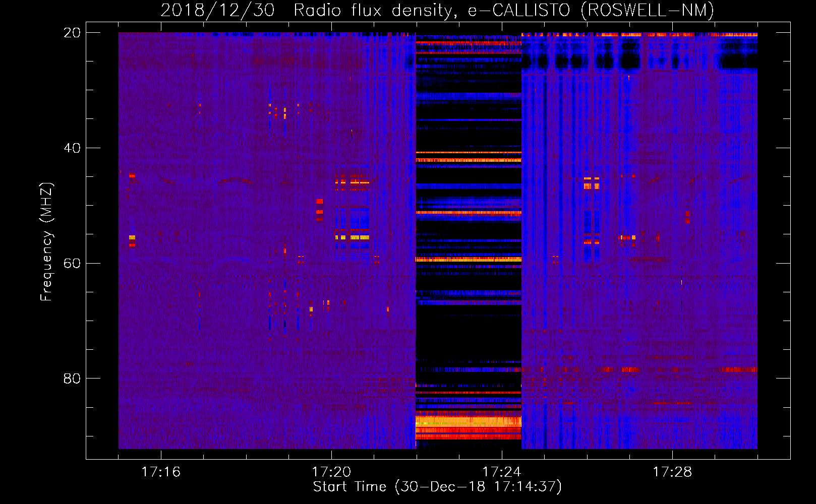Image resolution: width=816 pixels, height=504 pixels.
Task: Click the bright yellow band near the bottom of the spectrogram
Action: point(469,421)
